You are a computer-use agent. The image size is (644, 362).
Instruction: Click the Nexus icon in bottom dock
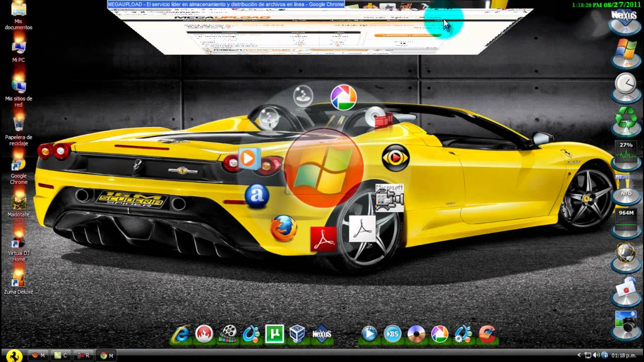[x=321, y=334]
